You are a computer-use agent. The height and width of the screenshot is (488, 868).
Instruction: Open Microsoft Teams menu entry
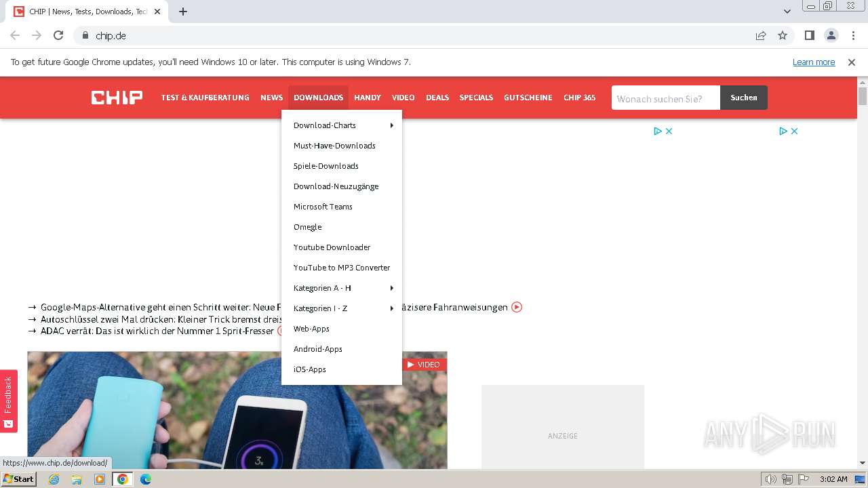(x=342, y=207)
